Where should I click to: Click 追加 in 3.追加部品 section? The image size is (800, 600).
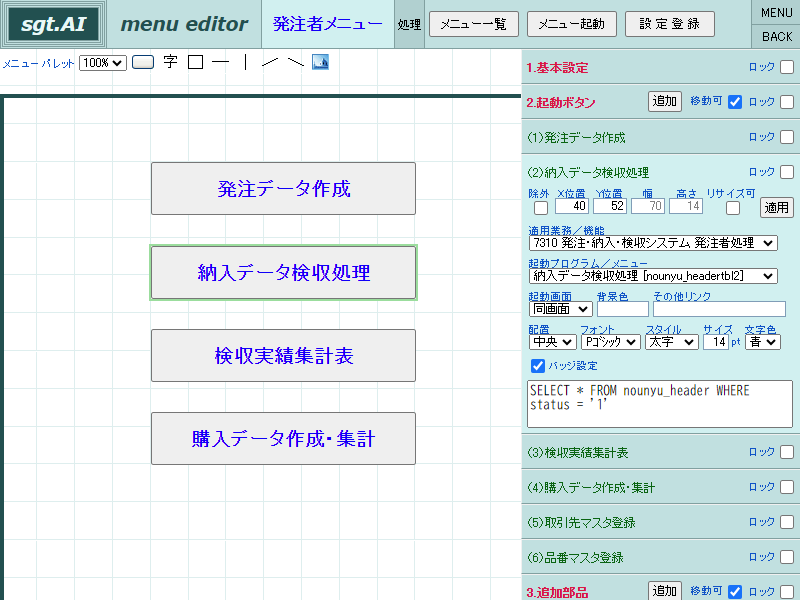[x=664, y=591]
